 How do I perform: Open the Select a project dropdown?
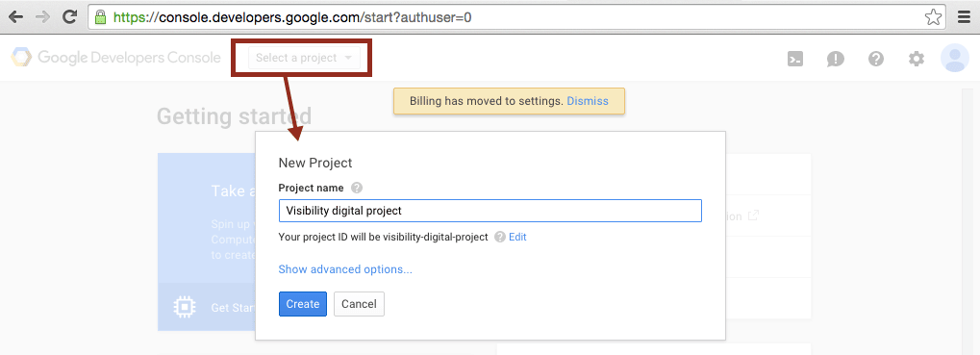[x=304, y=58]
